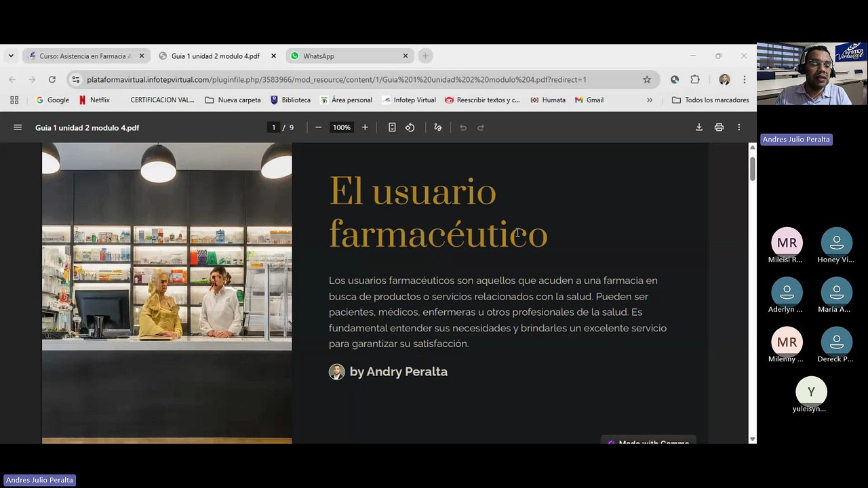Click the 100% zoom level field
Image resolution: width=868 pixels, height=488 pixels.
[342, 127]
